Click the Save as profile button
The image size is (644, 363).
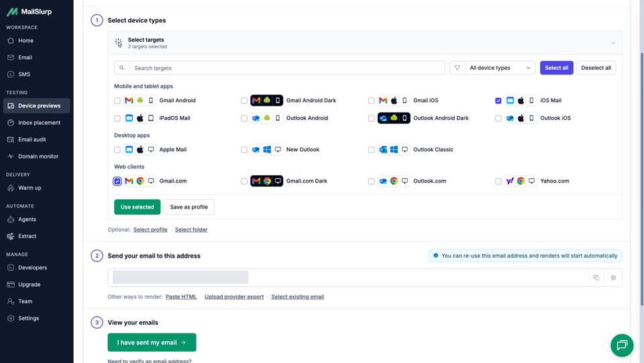[x=189, y=207]
